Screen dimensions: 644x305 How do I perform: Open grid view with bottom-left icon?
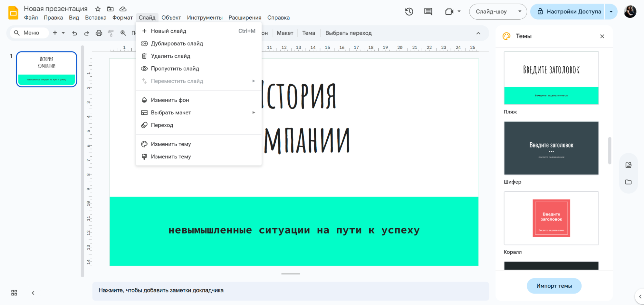[14, 293]
